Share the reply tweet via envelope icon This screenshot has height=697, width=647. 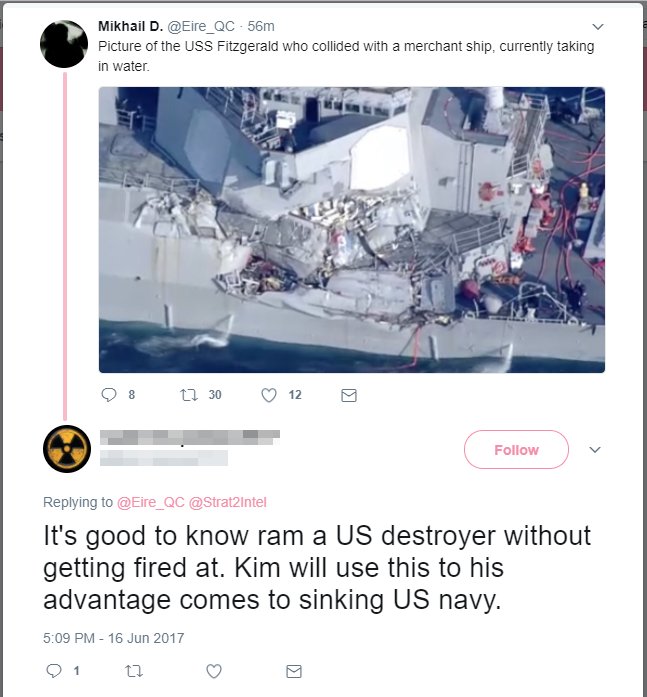294,671
